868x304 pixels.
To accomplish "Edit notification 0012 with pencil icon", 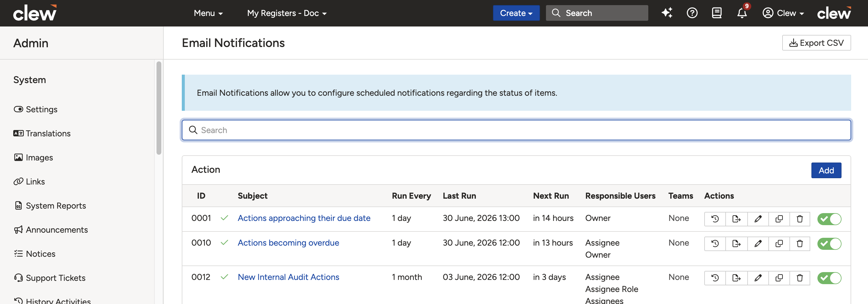I will pos(758,278).
